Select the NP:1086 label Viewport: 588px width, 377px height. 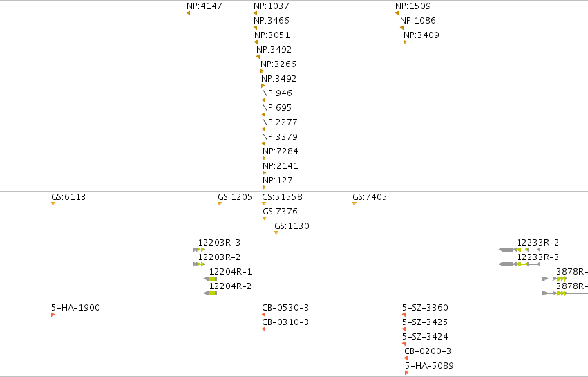(x=418, y=21)
